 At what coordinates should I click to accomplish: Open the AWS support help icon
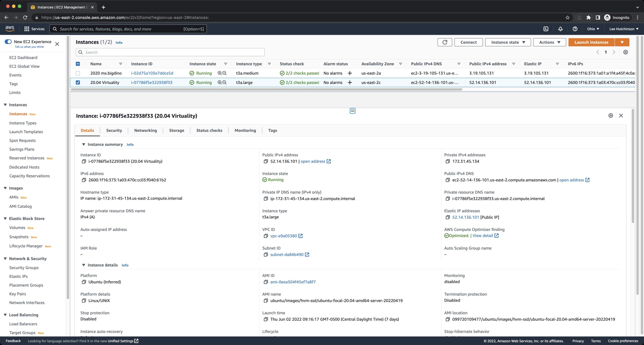[x=575, y=29]
